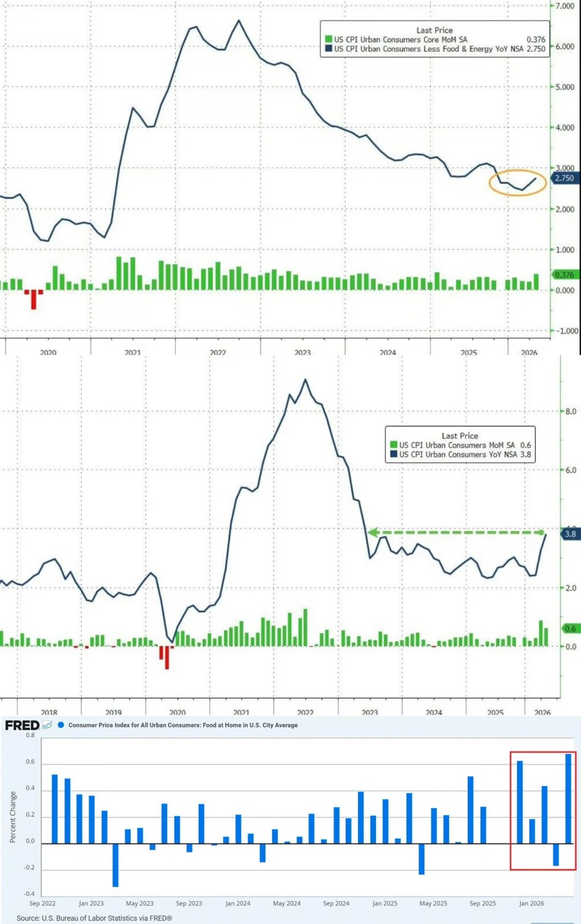Click legend value 2.750 in the Last Price box
581x924 pixels.
[x=536, y=48]
